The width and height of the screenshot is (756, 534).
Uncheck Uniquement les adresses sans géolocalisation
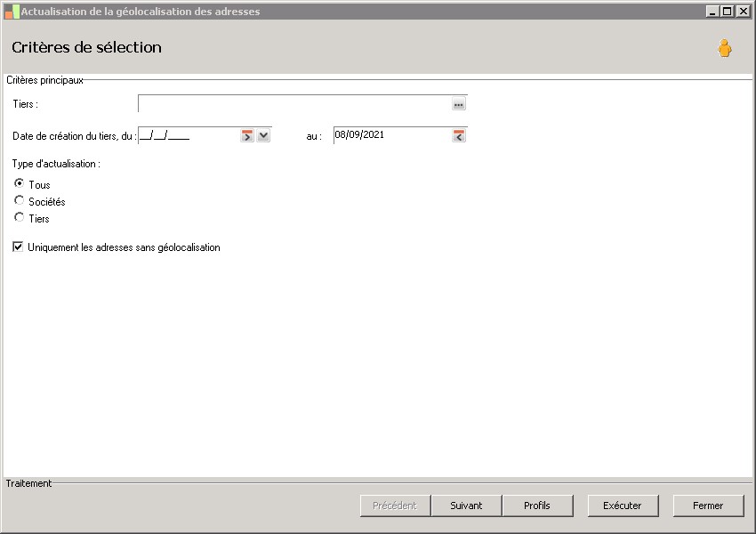tap(18, 247)
